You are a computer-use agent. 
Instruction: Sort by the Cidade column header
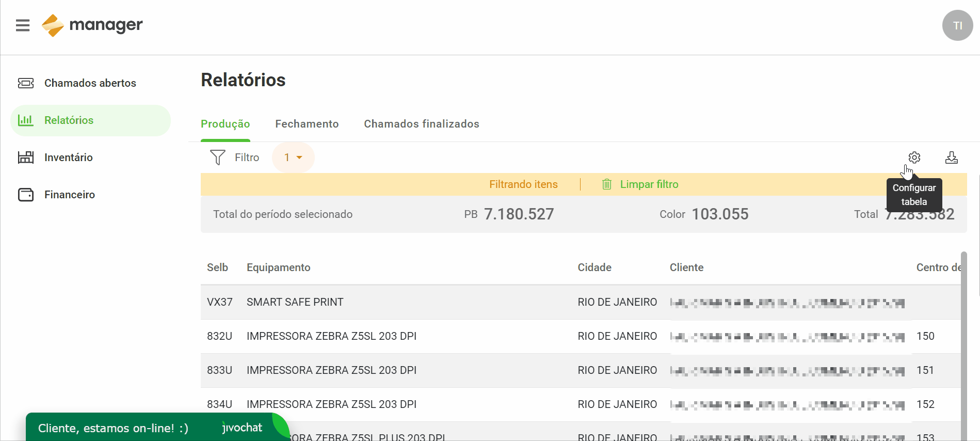pyautogui.click(x=595, y=267)
